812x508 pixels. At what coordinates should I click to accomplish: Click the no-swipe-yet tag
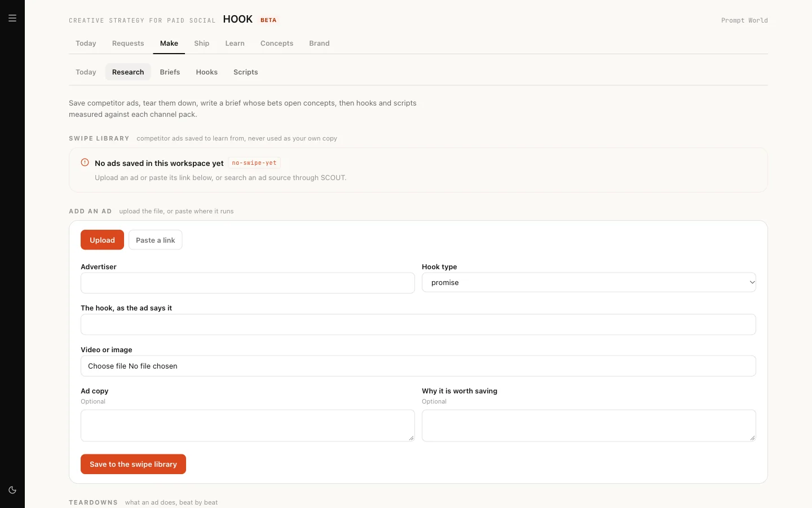254,163
